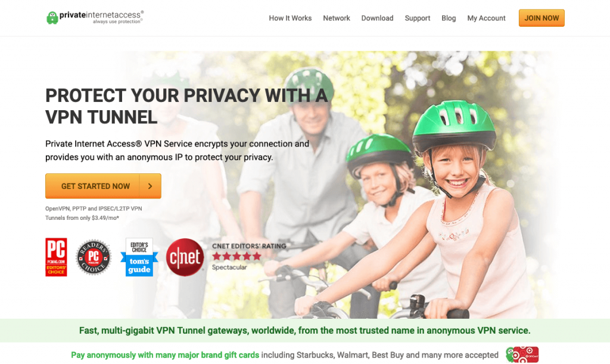Click the pay anonymously gift cards link
This screenshot has width=610, height=364.
click(165, 355)
